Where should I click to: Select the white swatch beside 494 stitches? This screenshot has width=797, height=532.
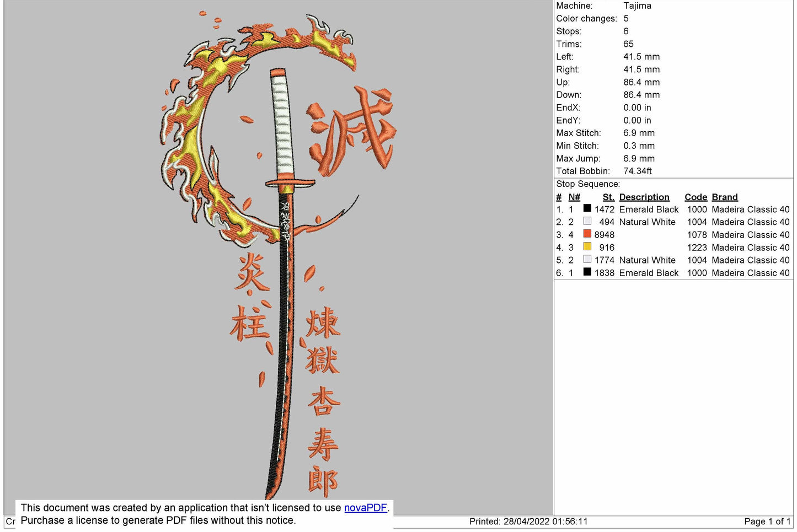click(x=587, y=222)
